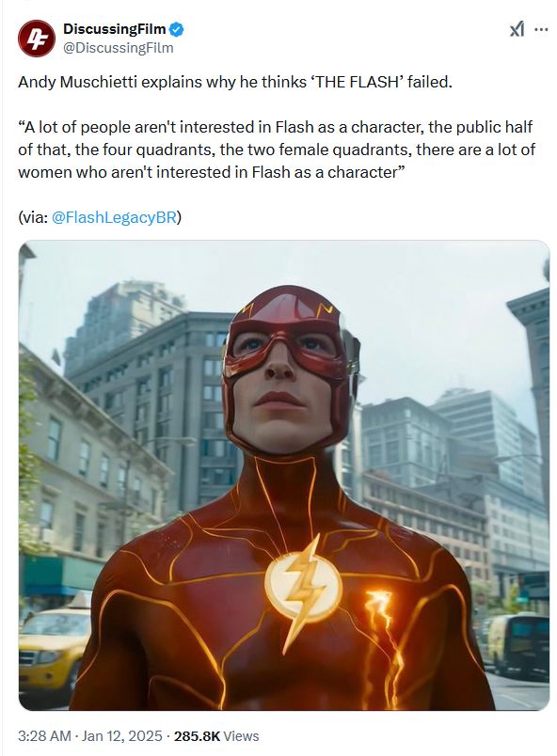The height and width of the screenshot is (756, 557).
Task: Open the DiscussingFilm profile avatar
Action: tap(36, 39)
